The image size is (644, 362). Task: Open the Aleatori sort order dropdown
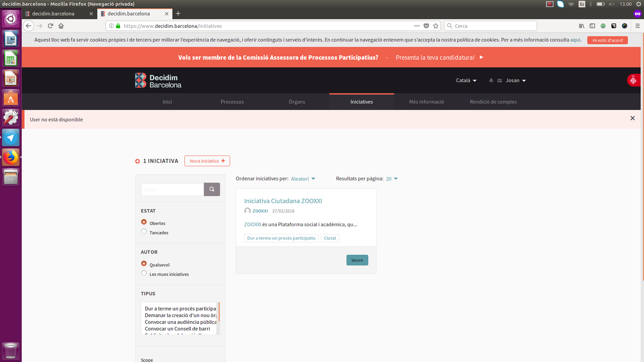point(303,179)
